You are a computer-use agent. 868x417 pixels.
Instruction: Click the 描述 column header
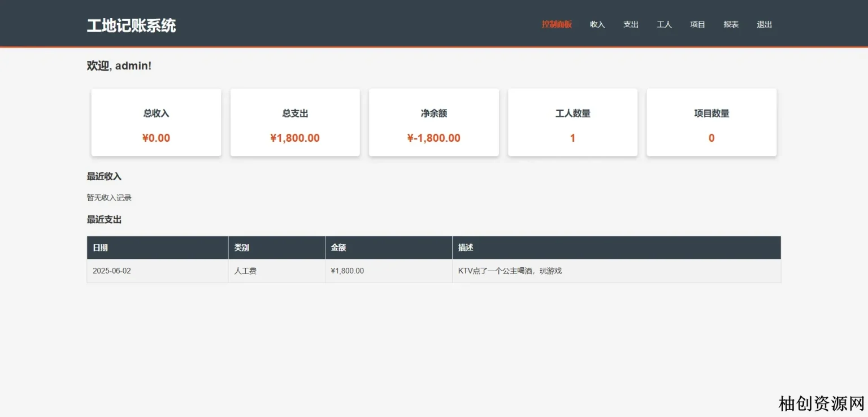[466, 247]
